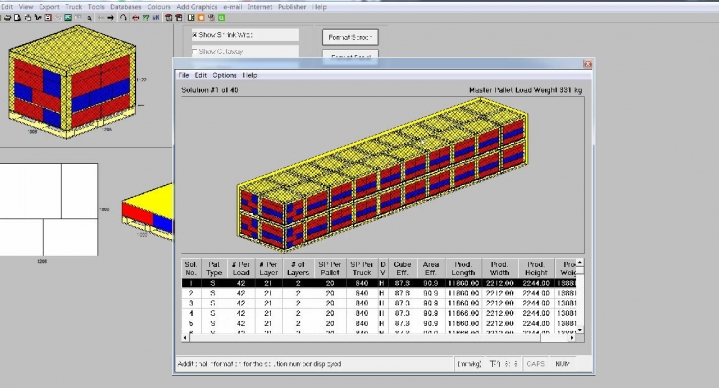The width and height of the screenshot is (719, 388).
Task: Click the green square toolbar icon
Action: tap(221, 18)
